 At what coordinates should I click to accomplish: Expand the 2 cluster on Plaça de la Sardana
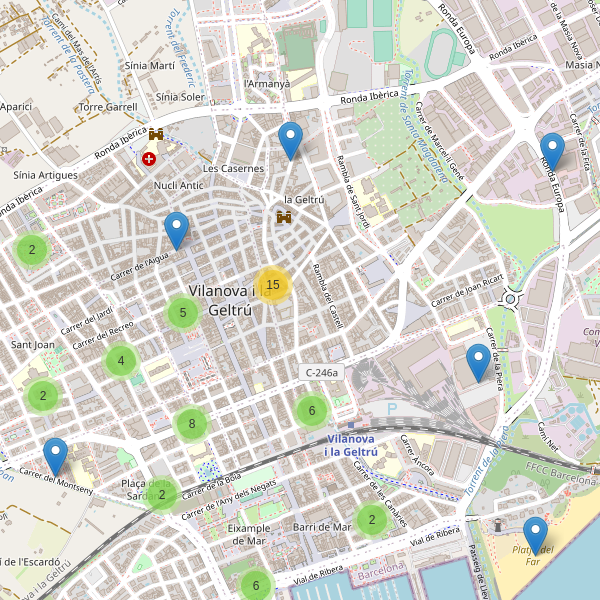(162, 495)
